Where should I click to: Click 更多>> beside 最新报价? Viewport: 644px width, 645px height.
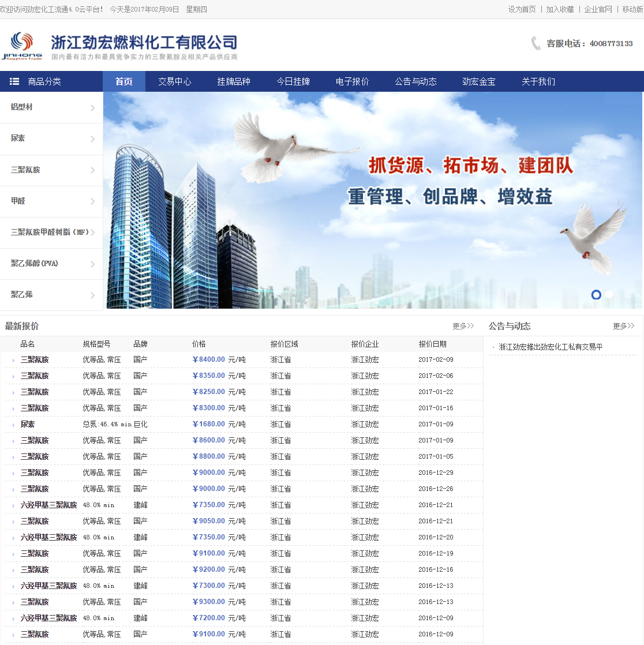[x=463, y=326]
